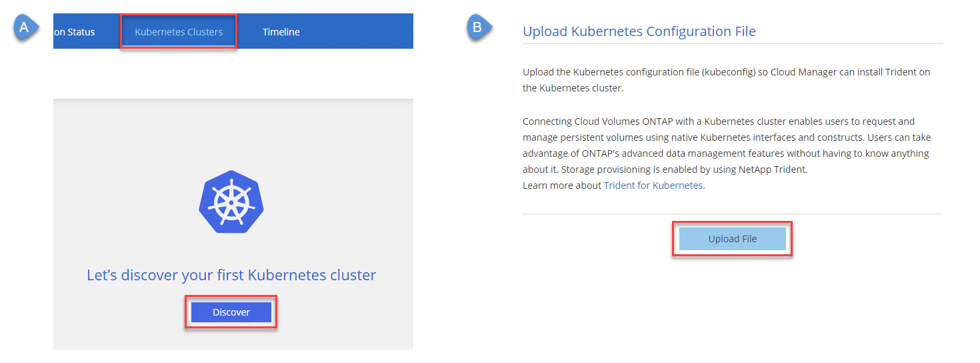The image size is (980, 363).
Task: Click the Upload Kubernetes Configuration File heading
Action: [639, 31]
